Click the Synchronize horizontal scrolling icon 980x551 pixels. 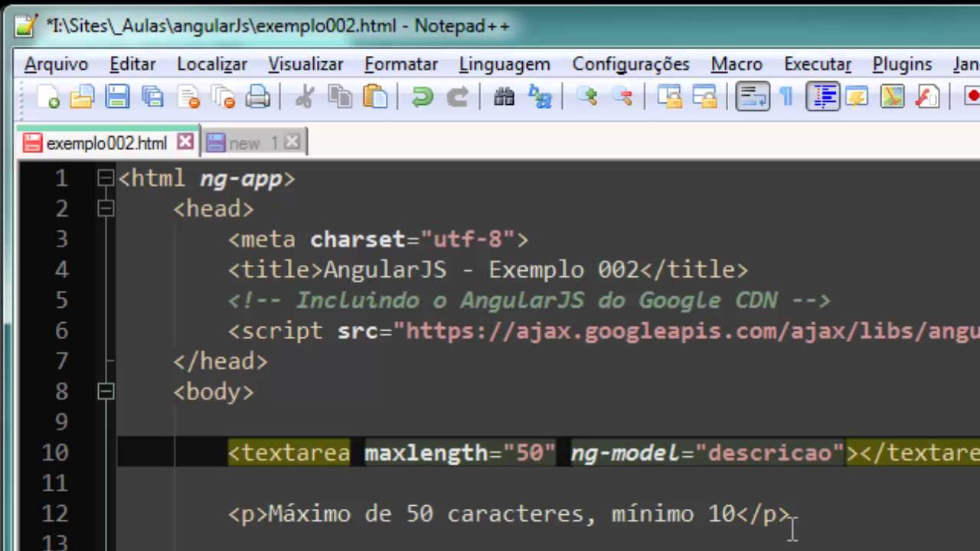[x=704, y=97]
